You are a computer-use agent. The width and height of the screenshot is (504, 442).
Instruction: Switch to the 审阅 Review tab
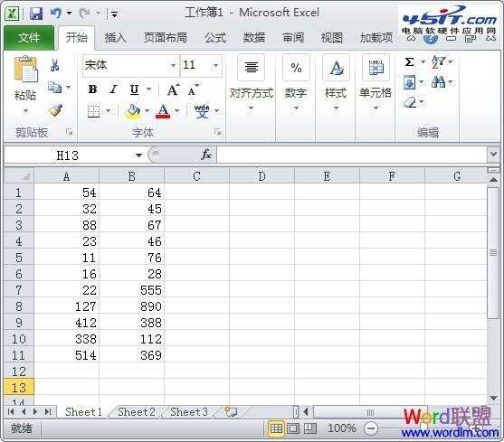coord(293,38)
